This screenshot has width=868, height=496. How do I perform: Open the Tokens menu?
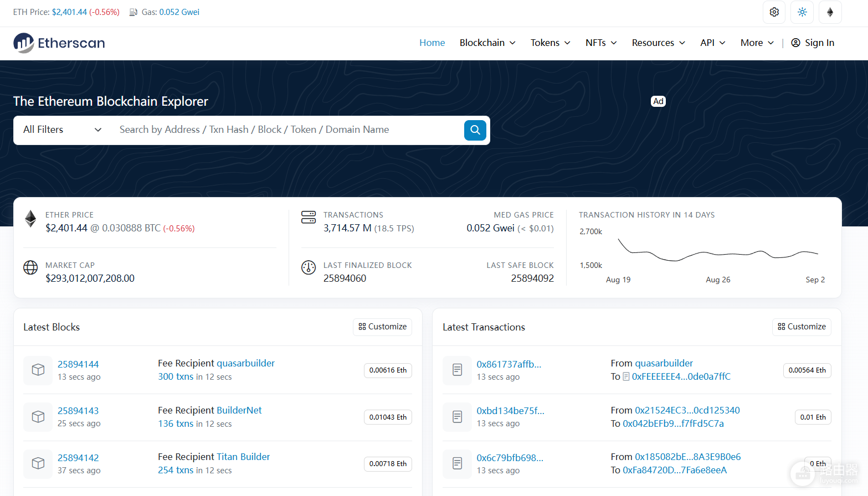click(x=550, y=43)
